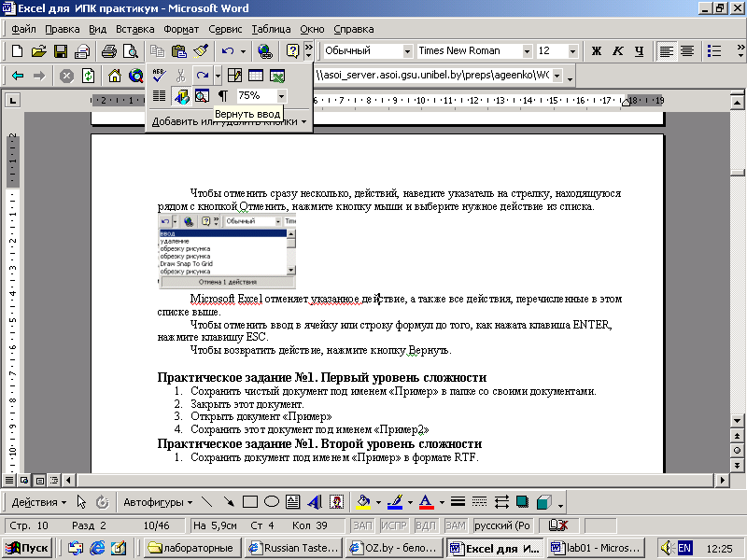Open Word help question-mark icon
This screenshot has width=747, height=560.
(x=292, y=51)
